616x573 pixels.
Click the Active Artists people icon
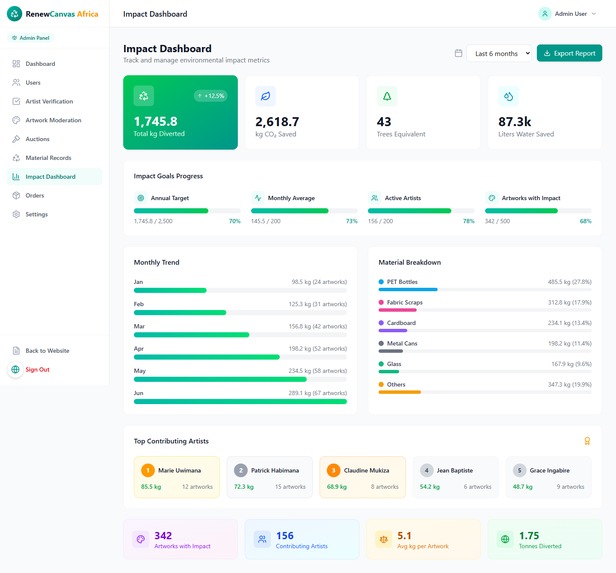pyautogui.click(x=375, y=198)
